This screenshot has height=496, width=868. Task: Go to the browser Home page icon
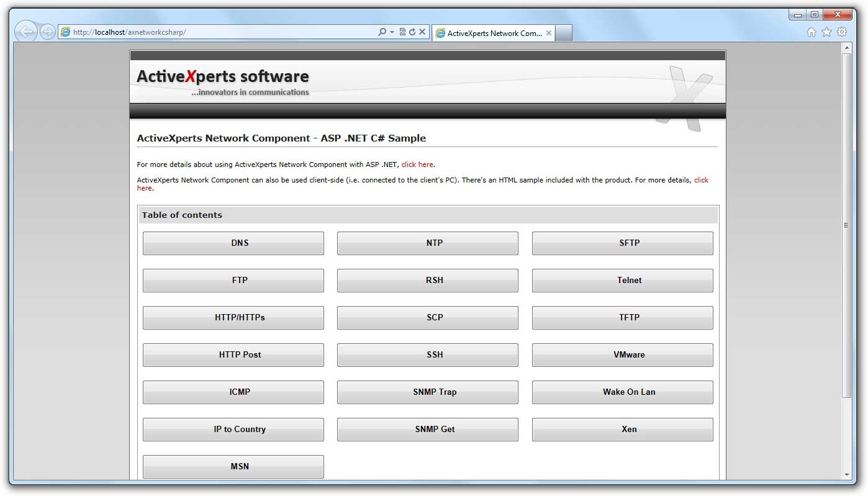[x=811, y=32]
